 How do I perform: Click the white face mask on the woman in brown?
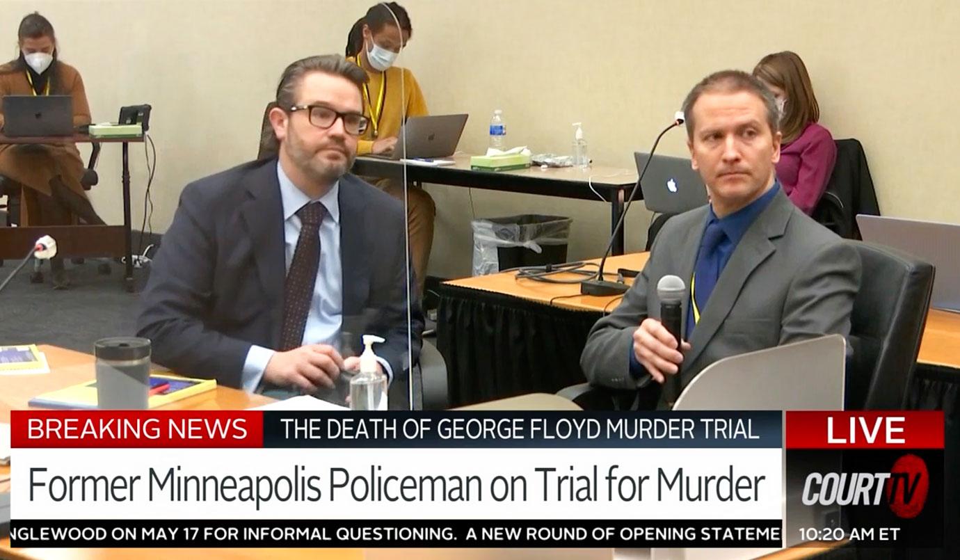point(39,62)
